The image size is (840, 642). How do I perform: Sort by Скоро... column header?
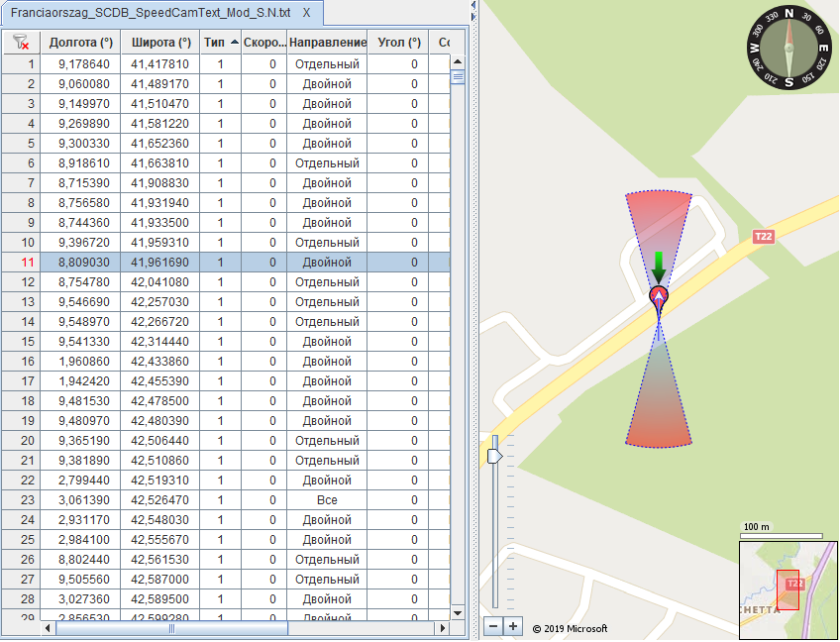pyautogui.click(x=264, y=43)
